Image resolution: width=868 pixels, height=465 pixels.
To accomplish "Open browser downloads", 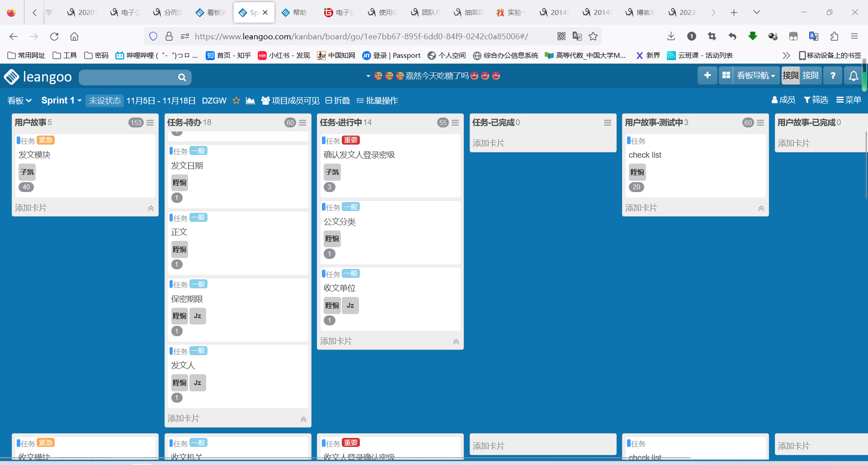I will tap(671, 37).
